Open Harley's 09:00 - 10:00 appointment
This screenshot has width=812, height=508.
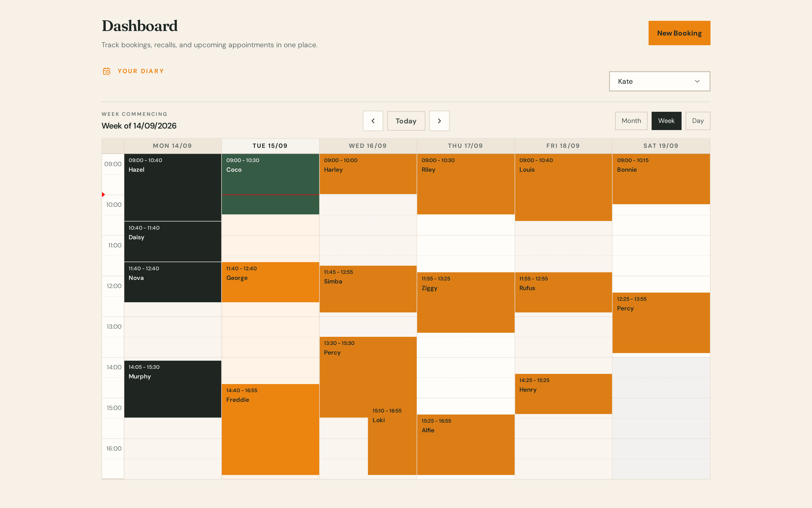point(368,174)
